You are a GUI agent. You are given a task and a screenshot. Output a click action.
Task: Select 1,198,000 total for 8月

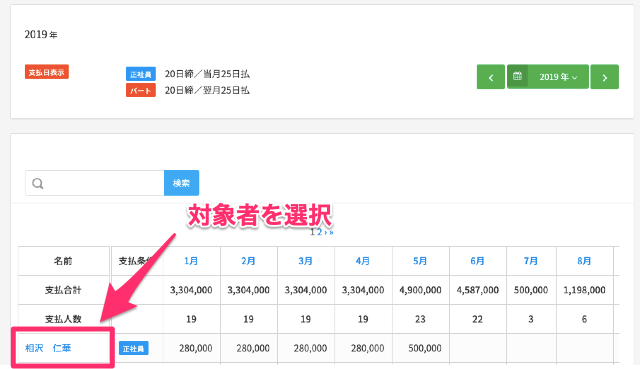point(584,290)
